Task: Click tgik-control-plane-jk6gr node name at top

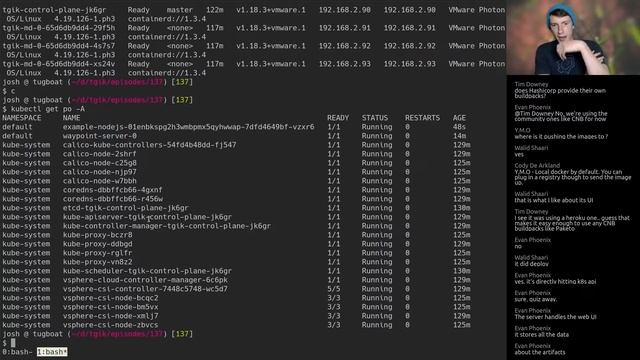Action: 54,10
